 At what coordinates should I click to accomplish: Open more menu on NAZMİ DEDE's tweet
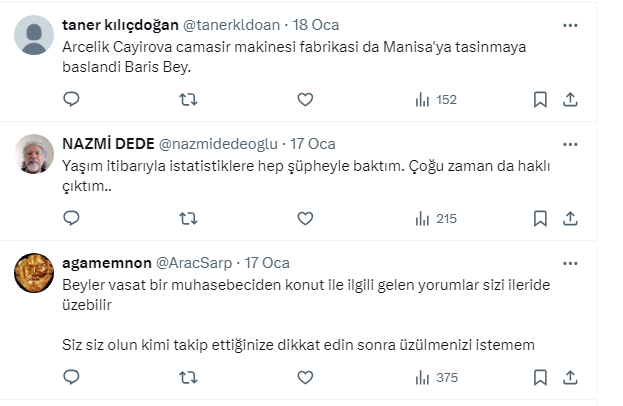570,143
